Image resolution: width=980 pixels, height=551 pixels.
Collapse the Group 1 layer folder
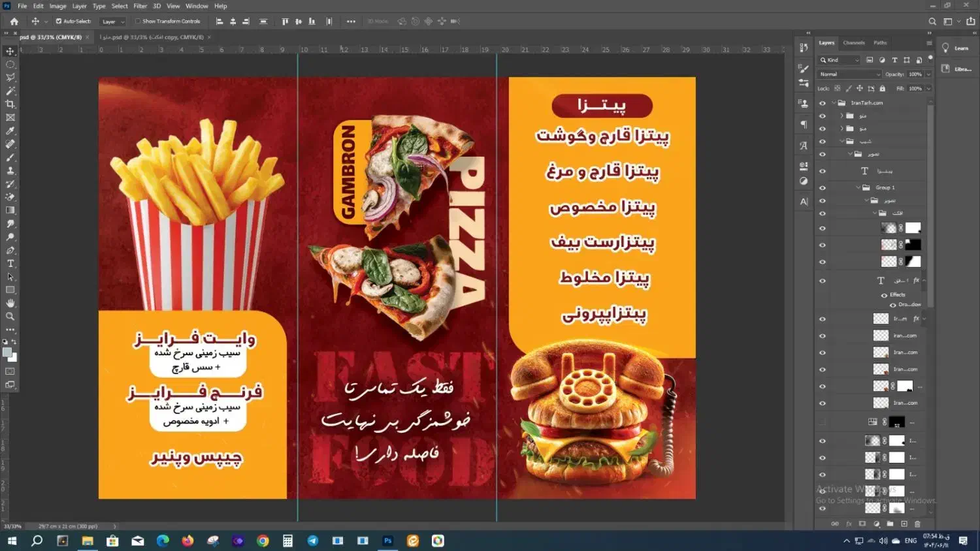tap(858, 187)
